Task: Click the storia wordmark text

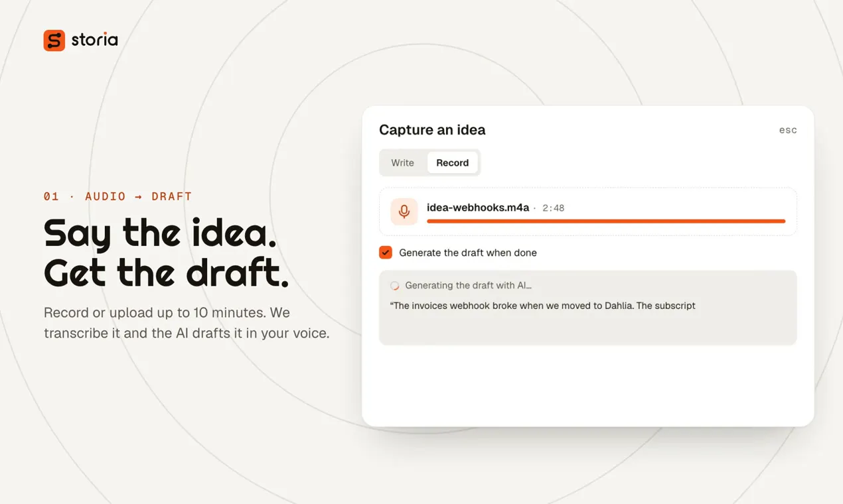Action: [95, 40]
